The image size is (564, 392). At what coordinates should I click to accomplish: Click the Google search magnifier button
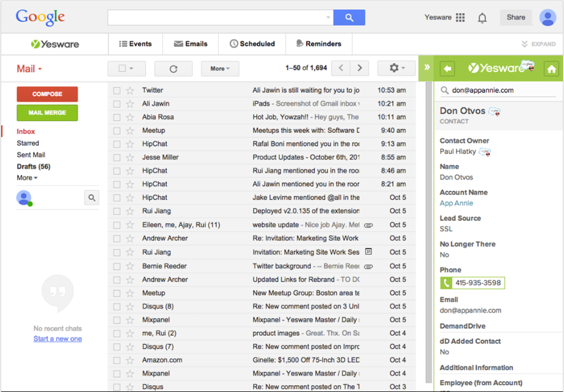pos(349,17)
